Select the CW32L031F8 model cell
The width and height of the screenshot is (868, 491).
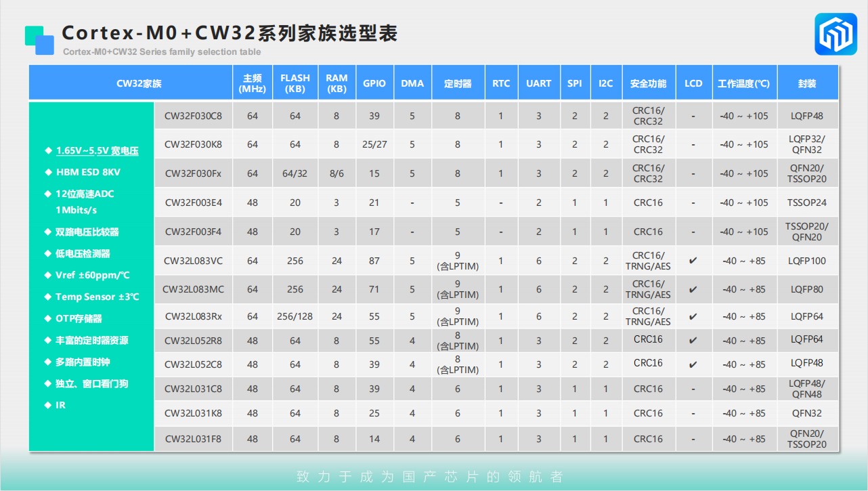tap(194, 439)
